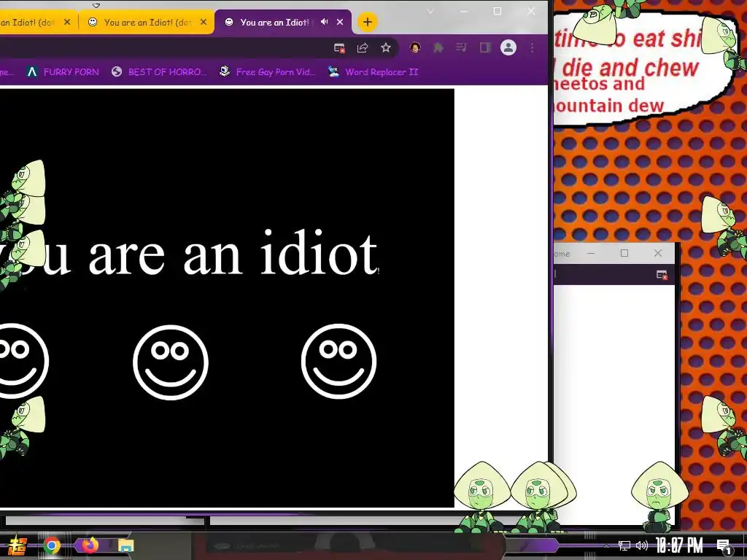
Task: Open the notification center icon
Action: (724, 546)
